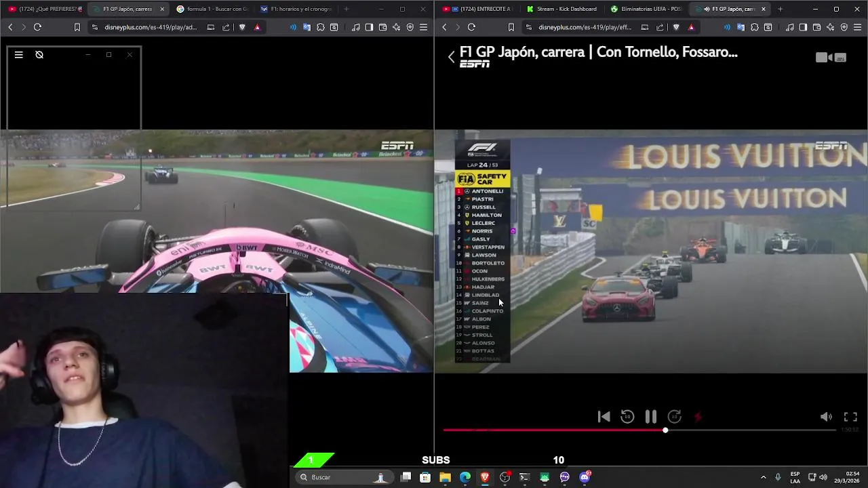This screenshot has height=488, width=868.
Task: Skip forward 10 seconds in player
Action: pos(674,417)
